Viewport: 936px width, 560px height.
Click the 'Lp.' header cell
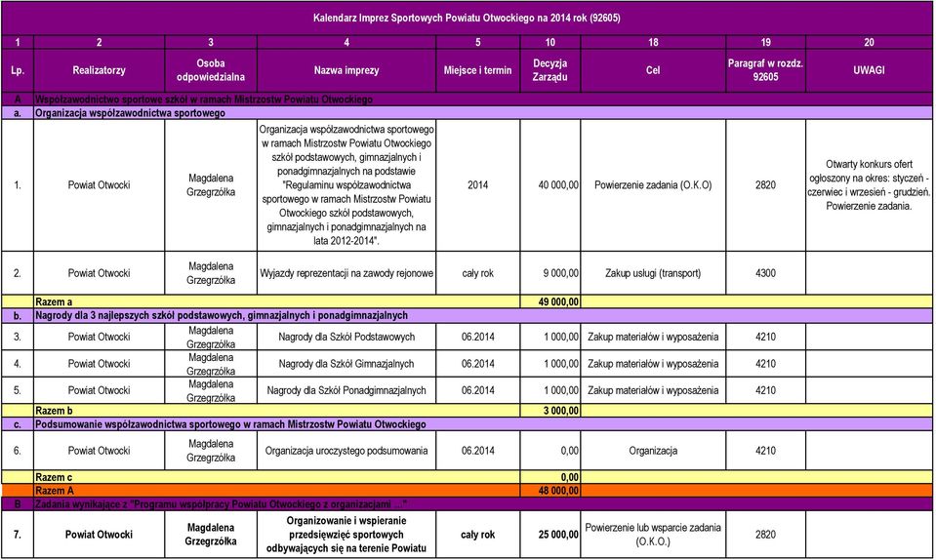click(x=18, y=70)
